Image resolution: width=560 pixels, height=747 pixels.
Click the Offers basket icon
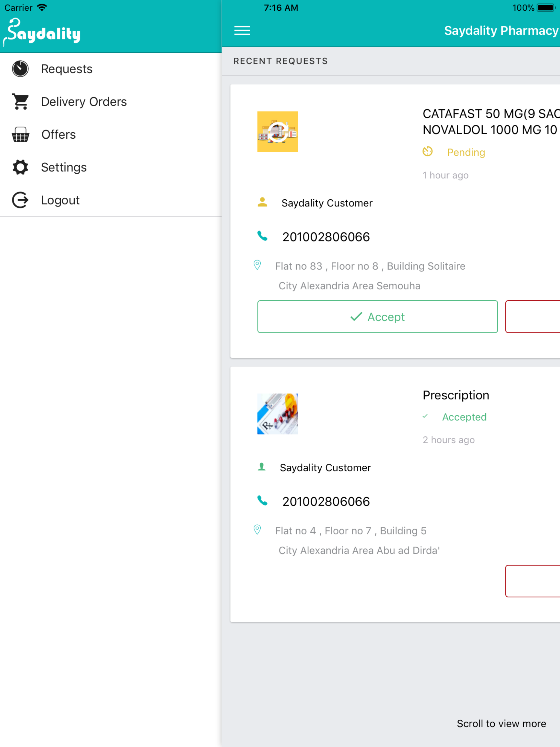coord(20,135)
